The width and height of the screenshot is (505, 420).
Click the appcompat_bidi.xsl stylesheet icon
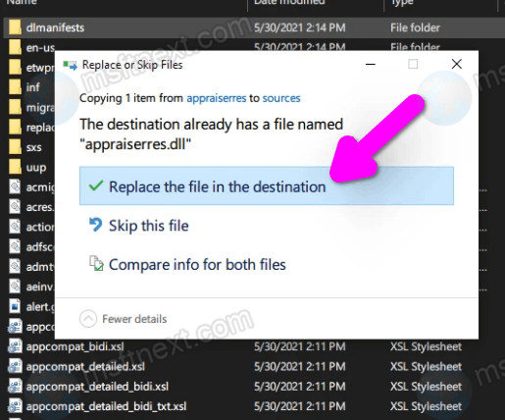coord(15,346)
